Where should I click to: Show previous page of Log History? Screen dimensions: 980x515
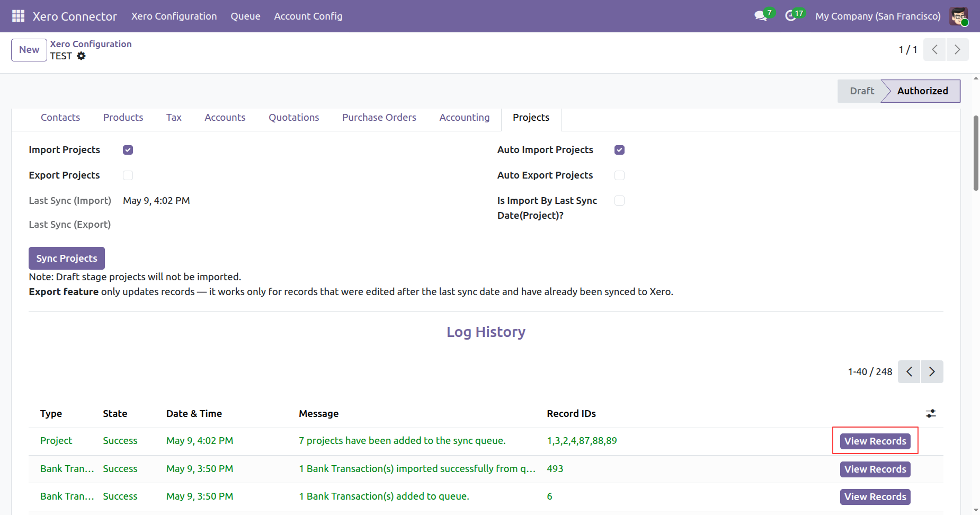(909, 371)
